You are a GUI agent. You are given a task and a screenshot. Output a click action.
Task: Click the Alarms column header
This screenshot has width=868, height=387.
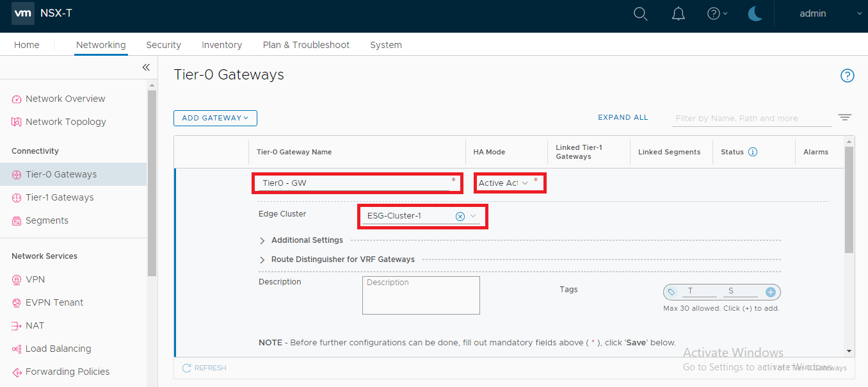tap(816, 152)
